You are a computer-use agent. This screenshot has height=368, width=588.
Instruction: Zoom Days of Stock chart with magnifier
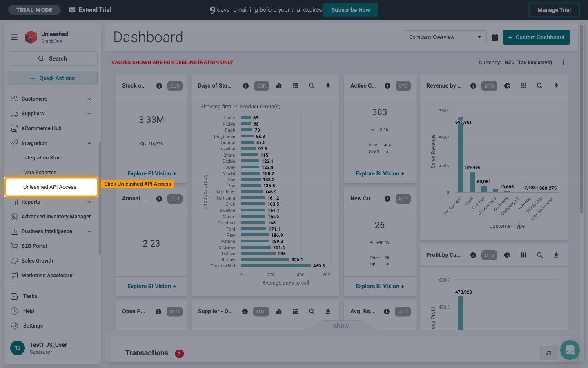pyautogui.click(x=312, y=86)
